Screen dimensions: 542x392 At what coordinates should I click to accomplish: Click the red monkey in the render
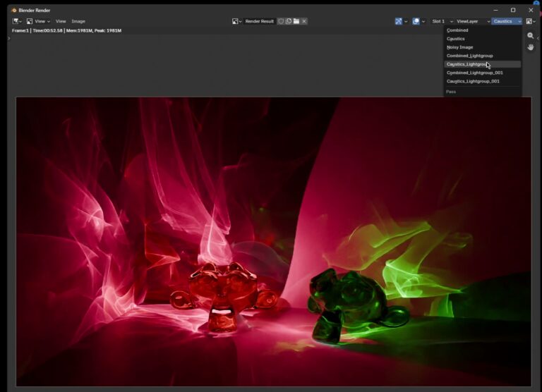[x=223, y=297]
